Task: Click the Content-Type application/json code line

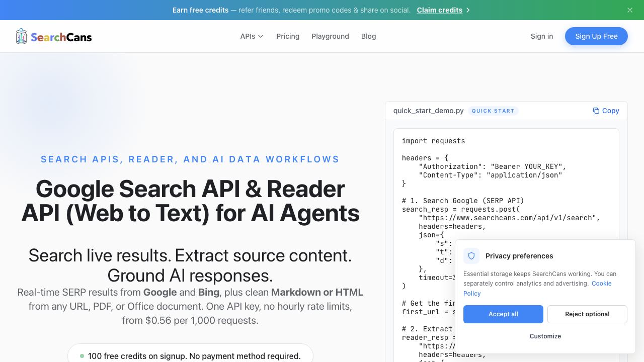Action: [x=491, y=175]
